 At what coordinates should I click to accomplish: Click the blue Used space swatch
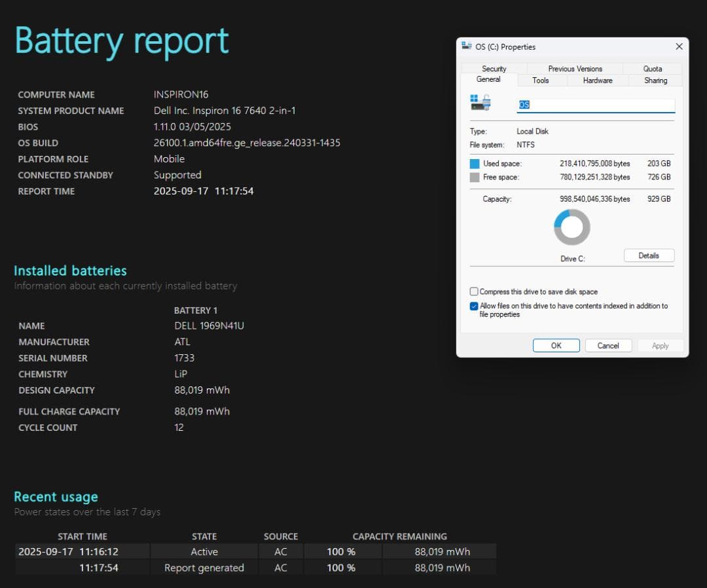(x=475, y=162)
